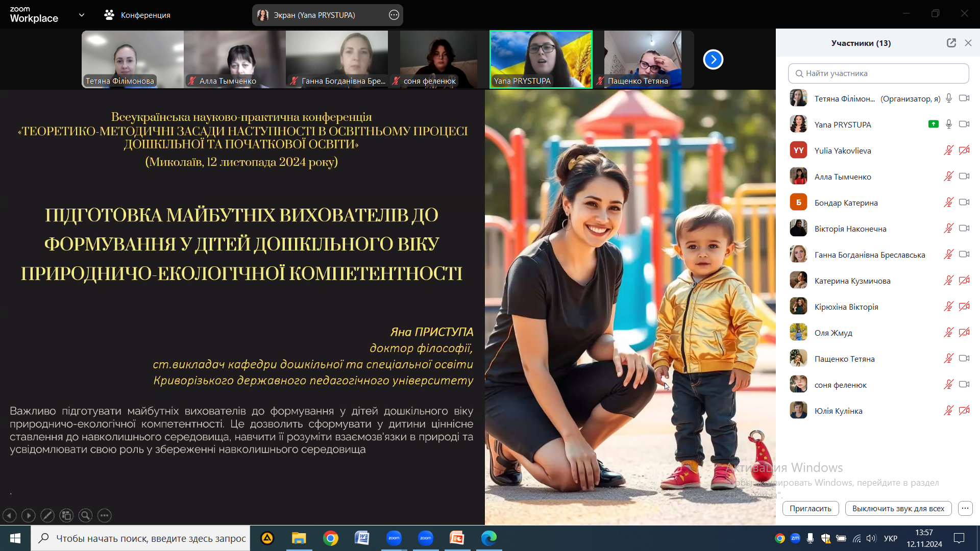Image resolution: width=980 pixels, height=551 pixels.
Task: Show next video thumbnails arrow
Action: (713, 60)
